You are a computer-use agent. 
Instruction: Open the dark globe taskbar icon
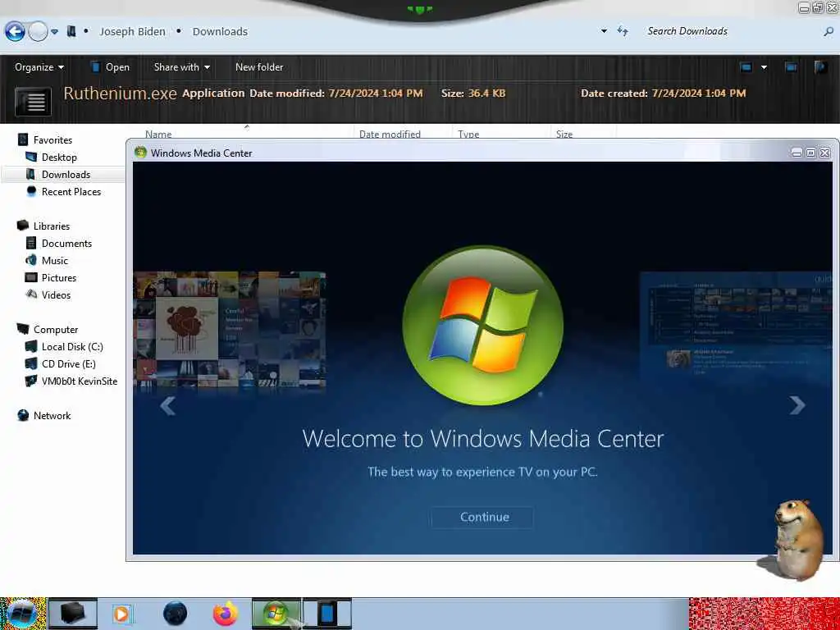[x=176, y=614]
